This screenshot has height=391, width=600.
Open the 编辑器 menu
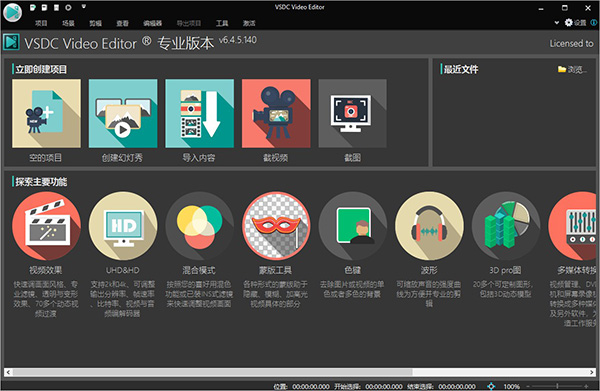coord(152,23)
